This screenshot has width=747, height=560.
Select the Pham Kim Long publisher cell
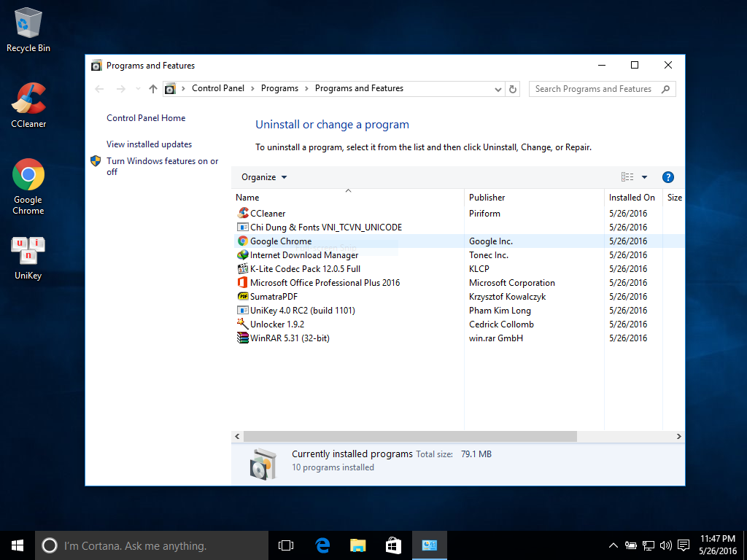500,310
